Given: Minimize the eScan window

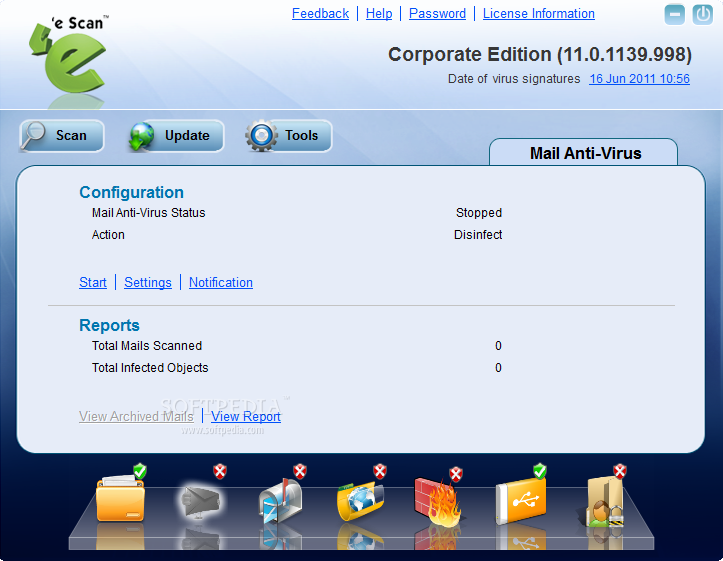Looking at the screenshot, I should tap(674, 15).
